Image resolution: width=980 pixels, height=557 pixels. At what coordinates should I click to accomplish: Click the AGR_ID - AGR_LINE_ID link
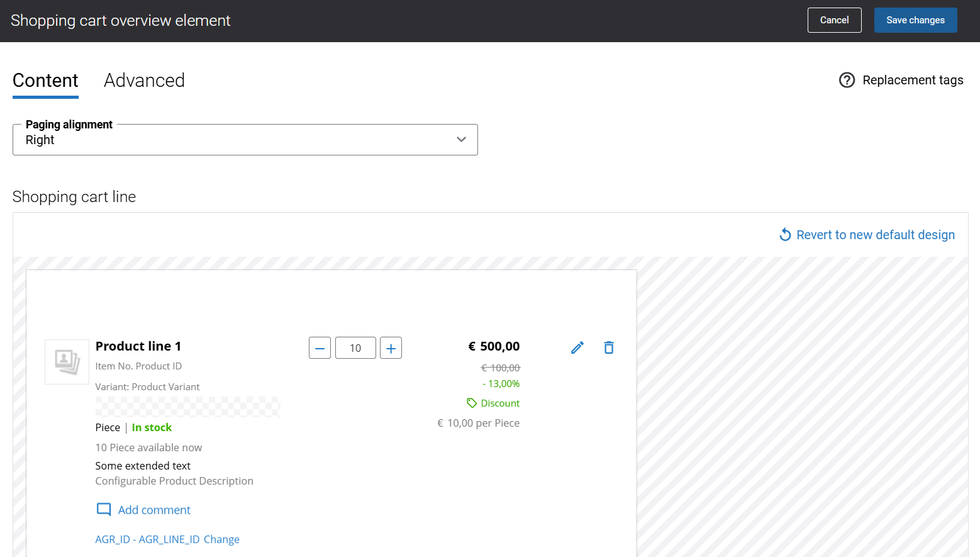(147, 539)
